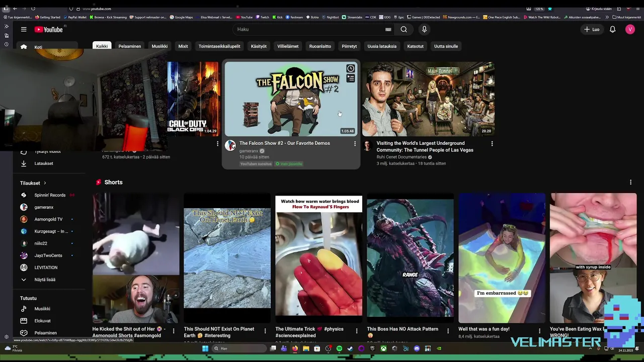Select the Uusia latauksia filter chip
This screenshot has width=644, height=362.
pyautogui.click(x=382, y=46)
